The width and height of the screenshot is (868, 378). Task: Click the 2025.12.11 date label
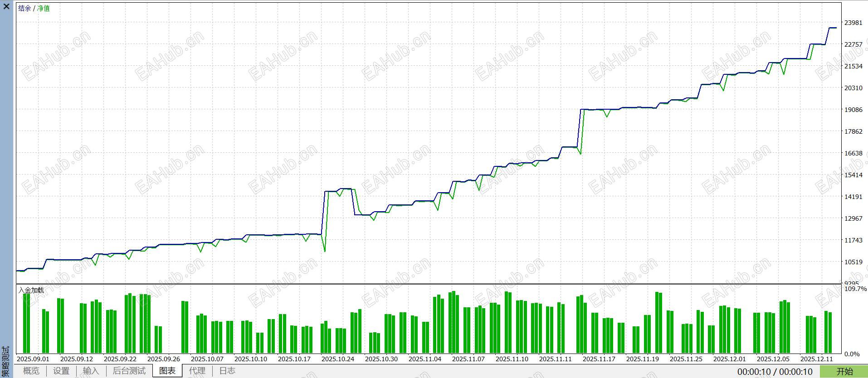pyautogui.click(x=817, y=359)
